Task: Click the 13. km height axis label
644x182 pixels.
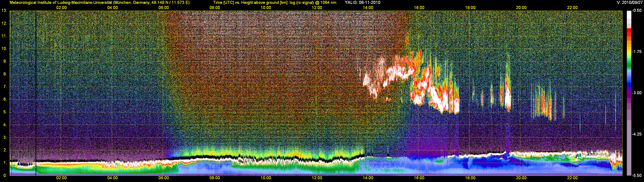Action: tap(4, 10)
